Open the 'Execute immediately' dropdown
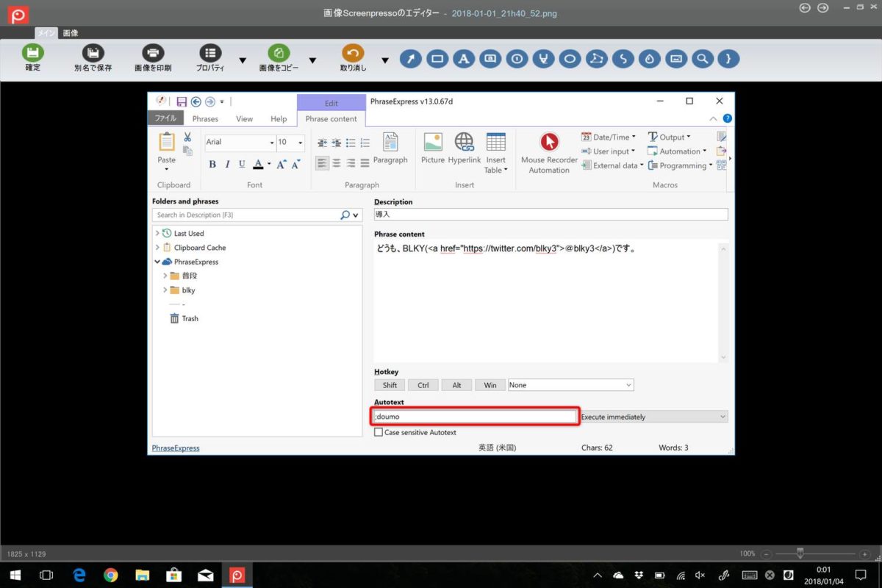882x588 pixels. pos(723,417)
